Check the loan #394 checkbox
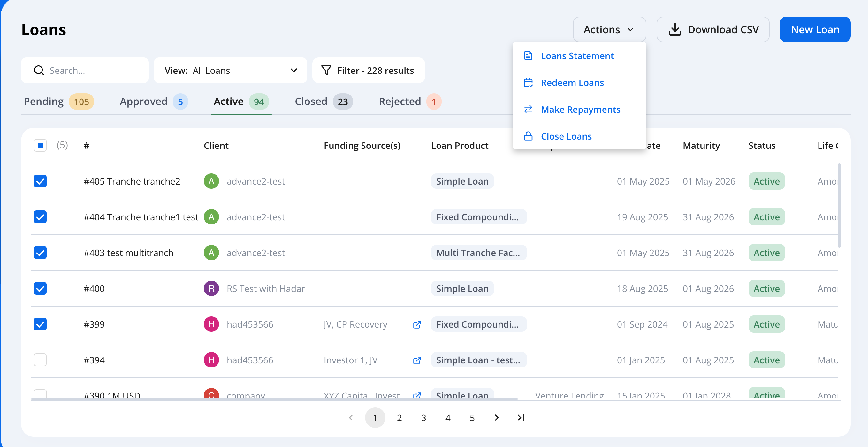Image resolution: width=868 pixels, height=447 pixels. (40, 360)
